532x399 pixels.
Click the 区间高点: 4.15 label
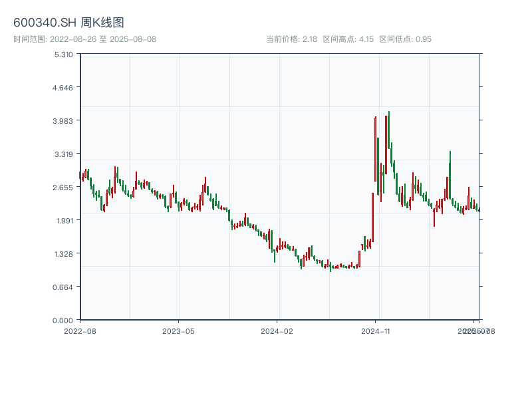pyautogui.click(x=348, y=39)
